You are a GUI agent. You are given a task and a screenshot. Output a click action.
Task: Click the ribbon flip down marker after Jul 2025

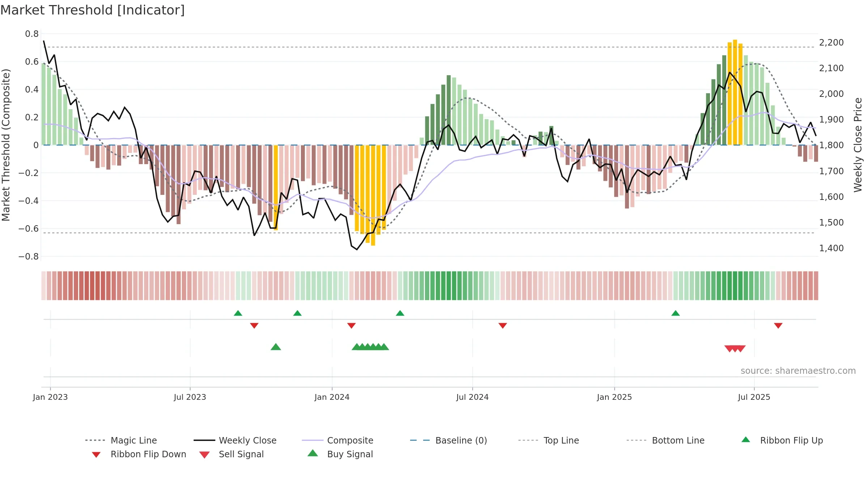[x=778, y=326]
